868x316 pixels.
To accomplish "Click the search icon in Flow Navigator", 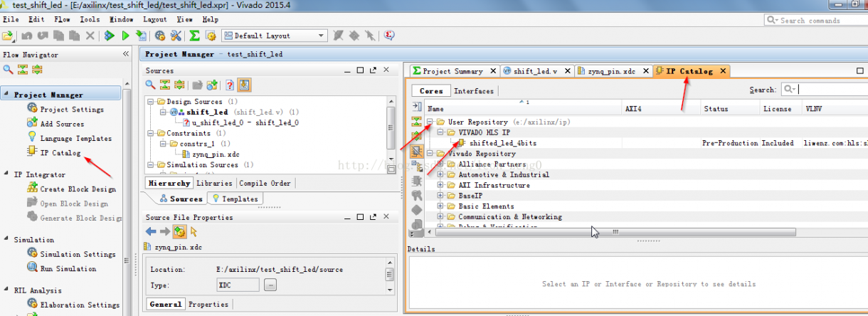I will coord(9,69).
